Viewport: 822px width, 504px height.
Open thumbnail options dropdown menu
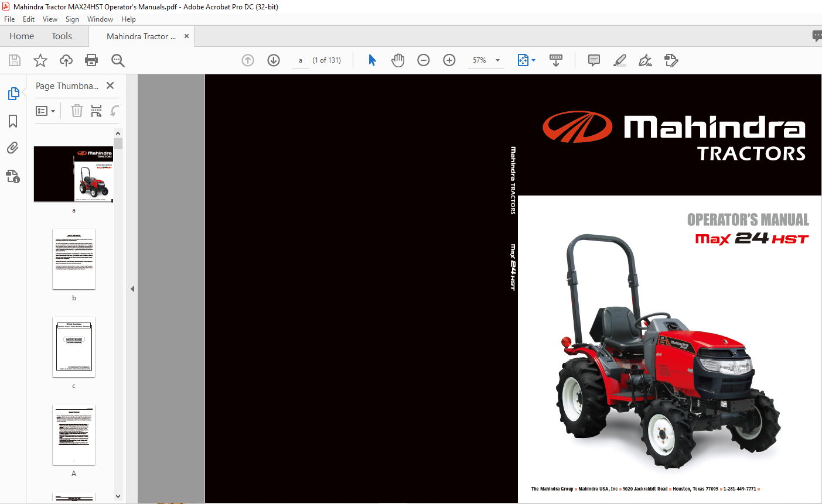coord(46,111)
